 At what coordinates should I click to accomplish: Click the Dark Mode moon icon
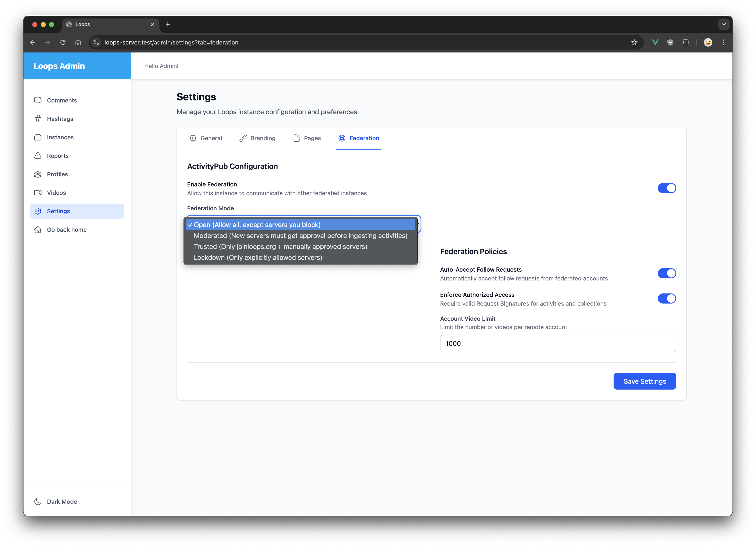pos(38,502)
